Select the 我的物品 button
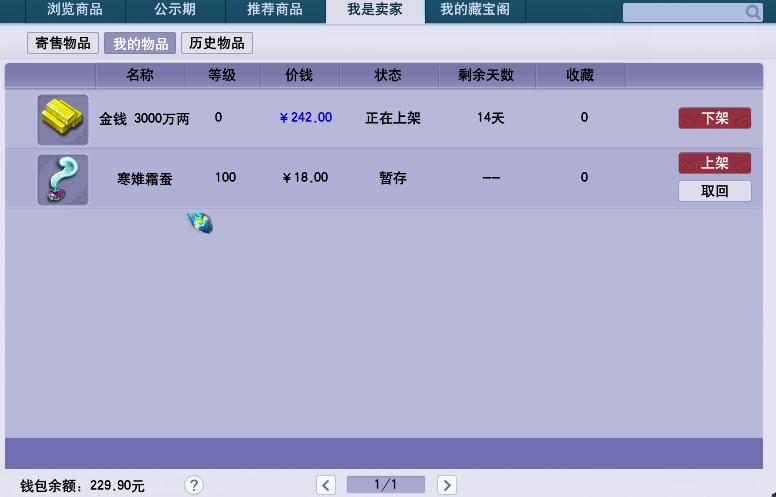 [140, 43]
